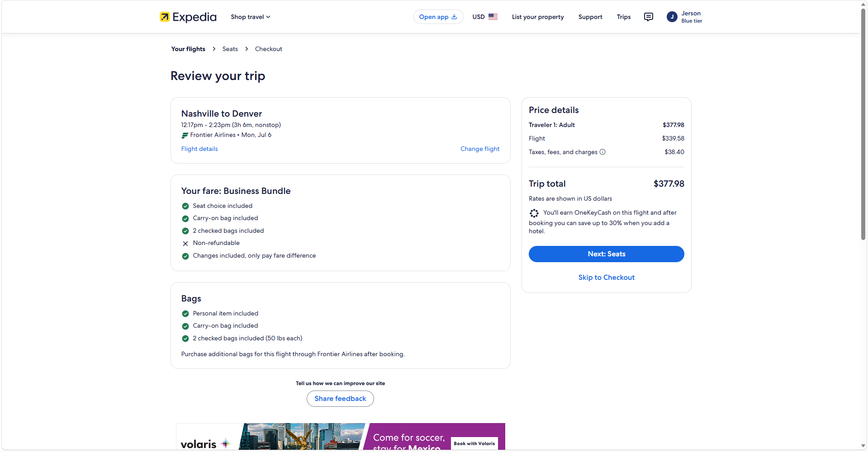
Task: Open the Support menu item
Action: [590, 17]
